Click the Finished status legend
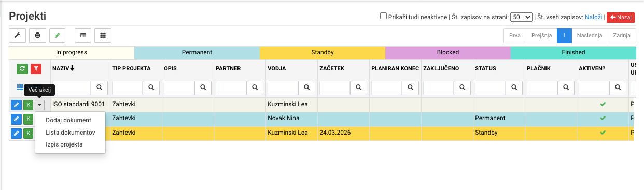 [573, 52]
